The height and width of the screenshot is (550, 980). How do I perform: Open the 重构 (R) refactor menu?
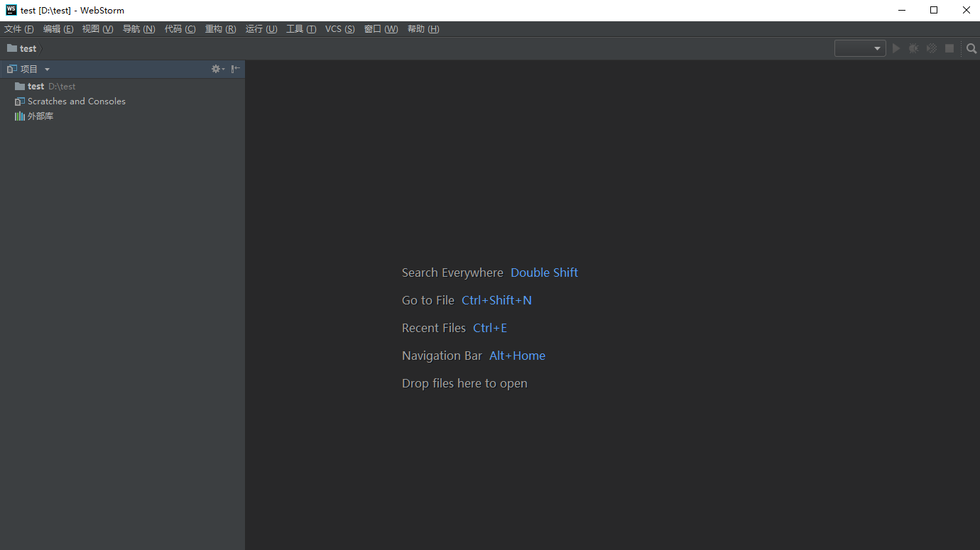click(x=220, y=29)
